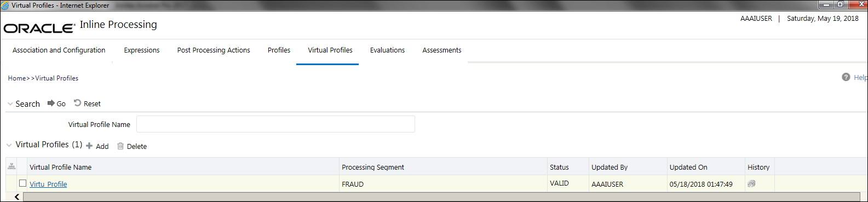Switch to the Expressions tab
This screenshot has height=202, width=868.
142,50
